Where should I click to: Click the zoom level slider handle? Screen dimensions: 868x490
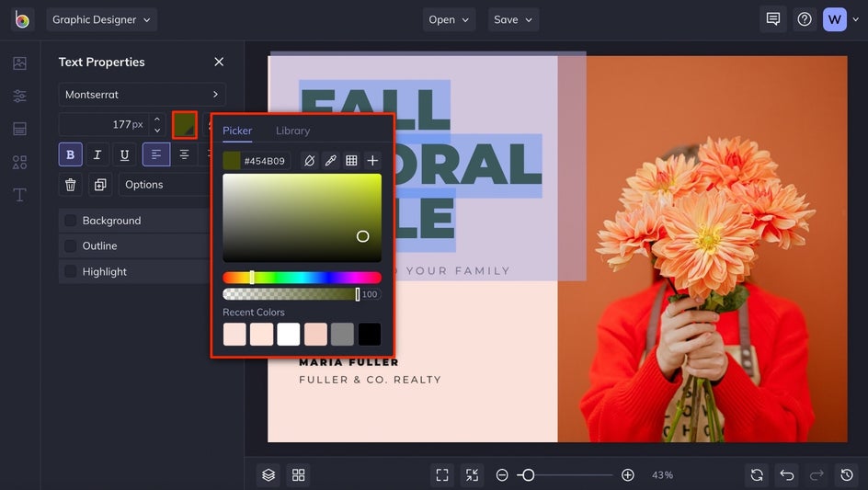click(528, 475)
